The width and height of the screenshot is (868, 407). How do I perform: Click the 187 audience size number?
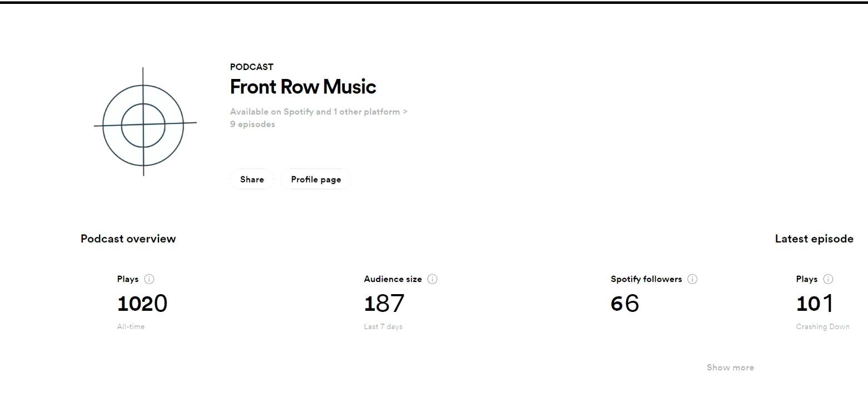(384, 304)
